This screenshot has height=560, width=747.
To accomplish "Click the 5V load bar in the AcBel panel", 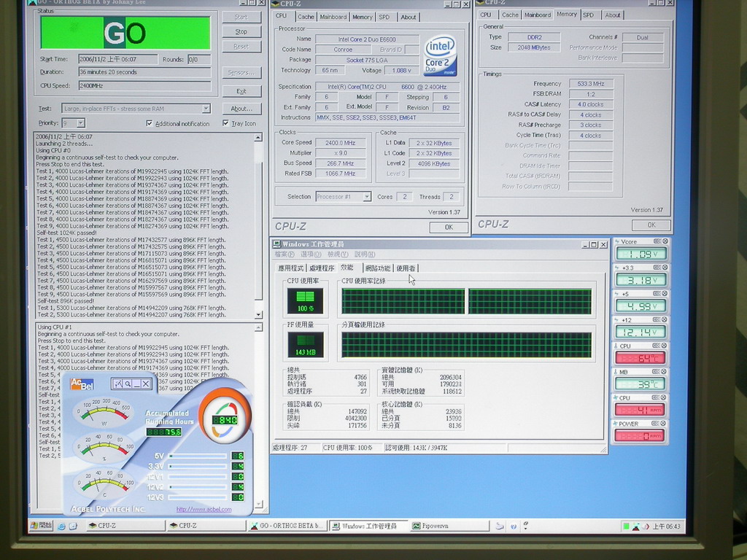I will click(198, 456).
